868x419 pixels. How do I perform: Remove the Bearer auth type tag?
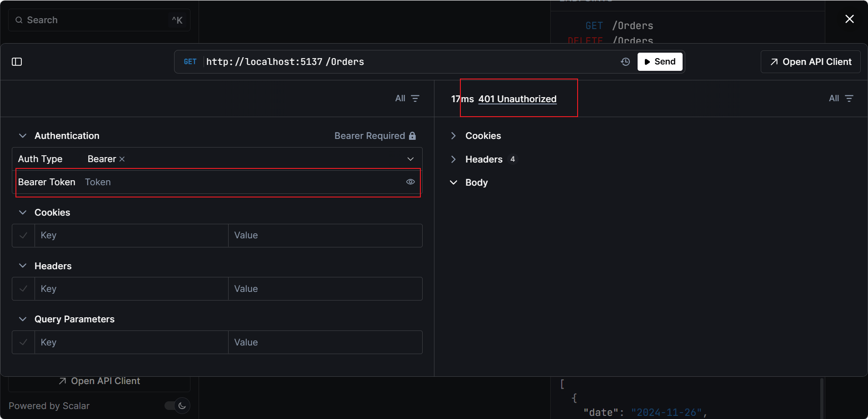122,159
